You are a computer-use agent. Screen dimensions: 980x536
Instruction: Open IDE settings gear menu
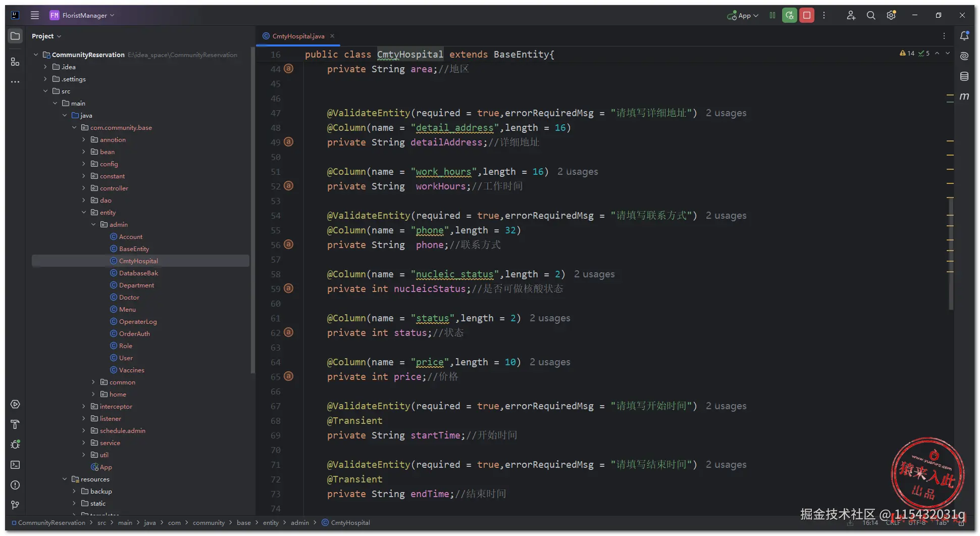coord(891,15)
